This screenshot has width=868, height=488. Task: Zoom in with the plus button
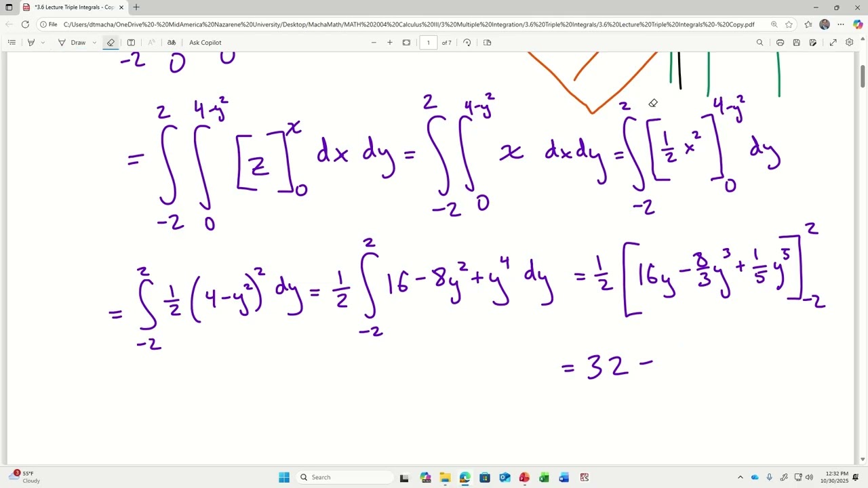[x=390, y=42]
